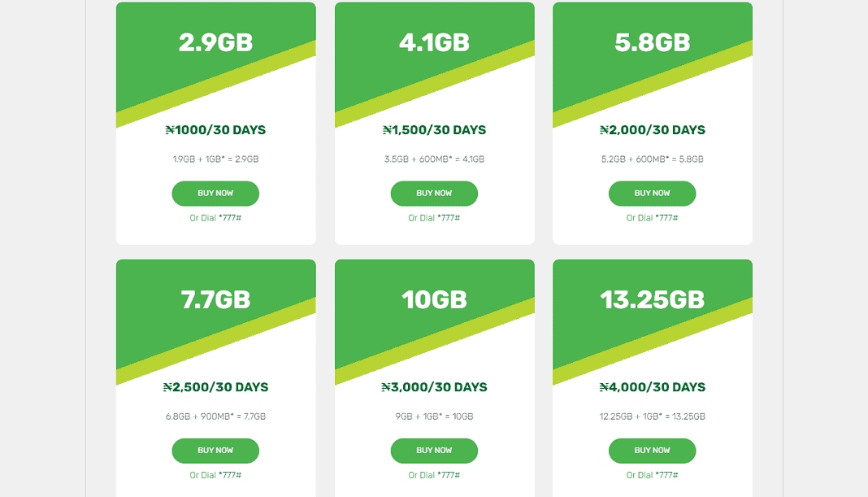Click the dial *777# link under 10GB plan
The width and height of the screenshot is (868, 497).
[433, 475]
